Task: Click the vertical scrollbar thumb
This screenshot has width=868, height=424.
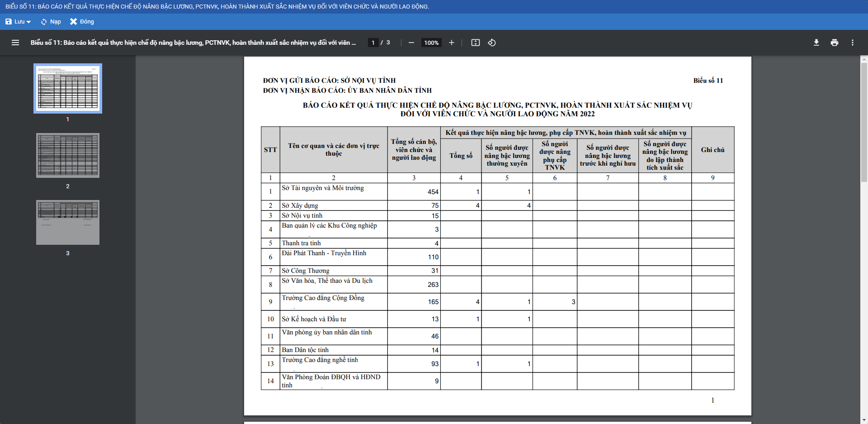Action: (x=864, y=122)
